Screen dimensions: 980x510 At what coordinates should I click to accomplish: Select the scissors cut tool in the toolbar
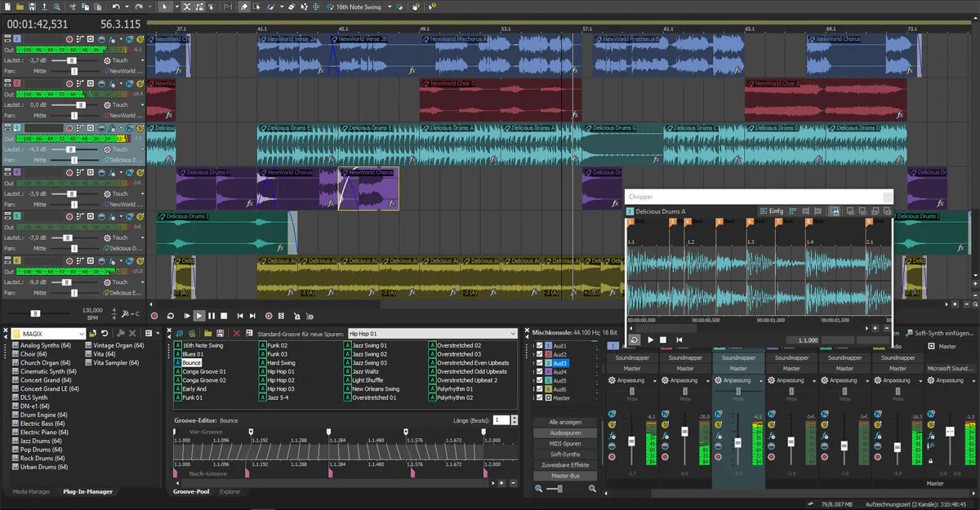[73, 6]
